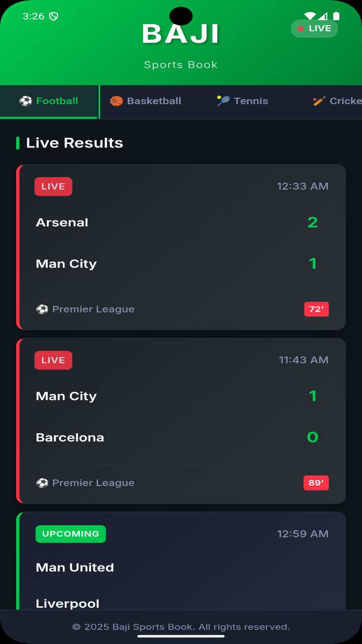Switch to the Basketball tab
Image resolution: width=362 pixels, height=644 pixels.
145,102
